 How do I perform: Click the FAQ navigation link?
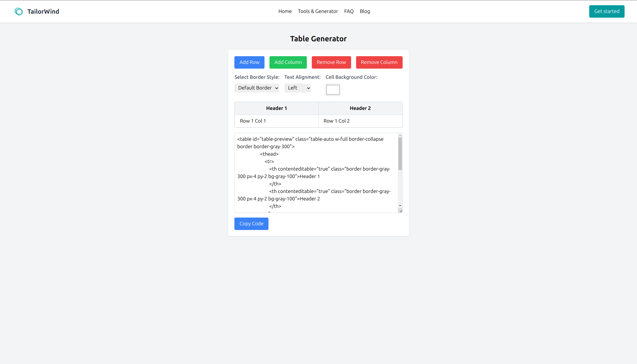click(348, 11)
